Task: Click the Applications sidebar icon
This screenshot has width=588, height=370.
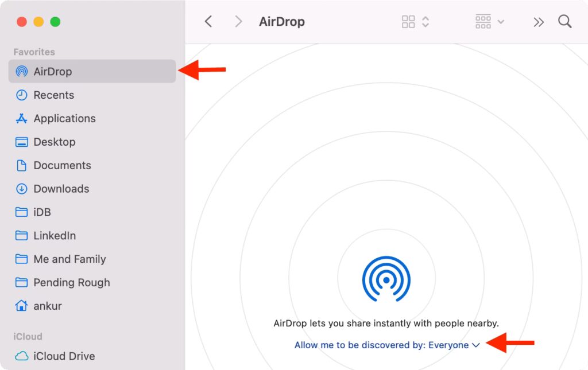Action: (22, 119)
